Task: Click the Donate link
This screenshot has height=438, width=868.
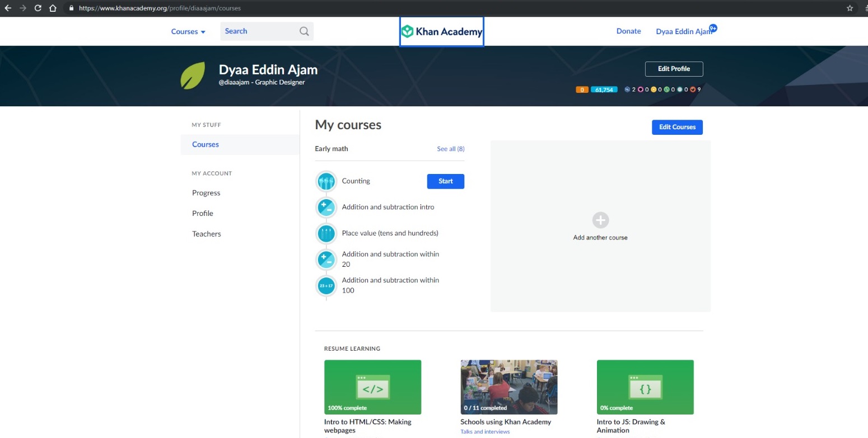Action: [628, 31]
